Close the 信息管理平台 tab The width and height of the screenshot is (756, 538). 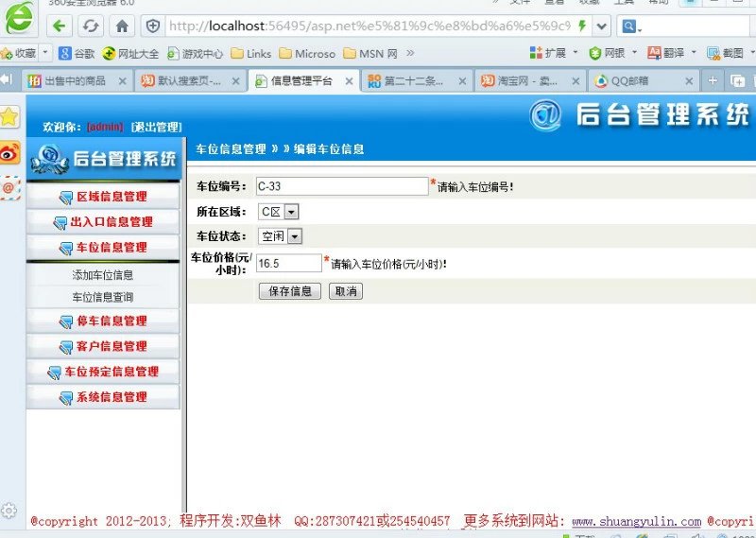349,81
